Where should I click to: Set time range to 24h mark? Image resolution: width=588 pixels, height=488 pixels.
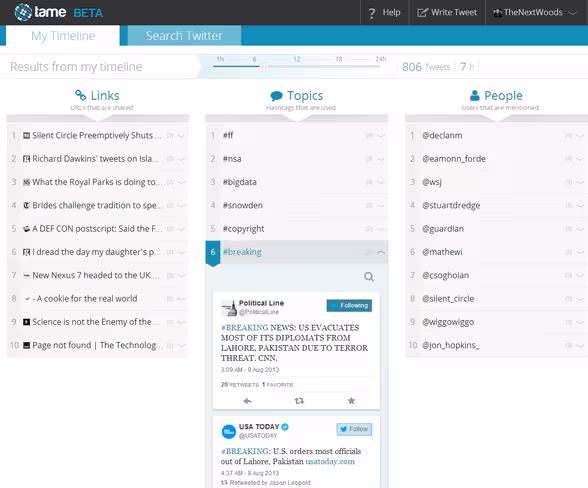(381, 59)
